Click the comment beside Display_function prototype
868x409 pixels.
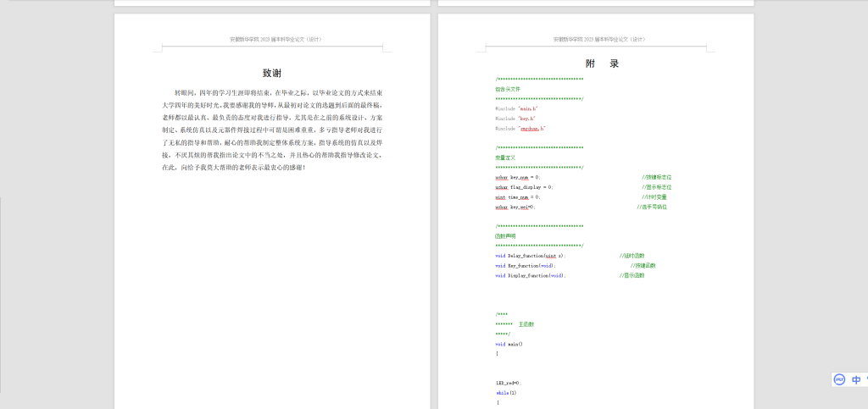[632, 275]
